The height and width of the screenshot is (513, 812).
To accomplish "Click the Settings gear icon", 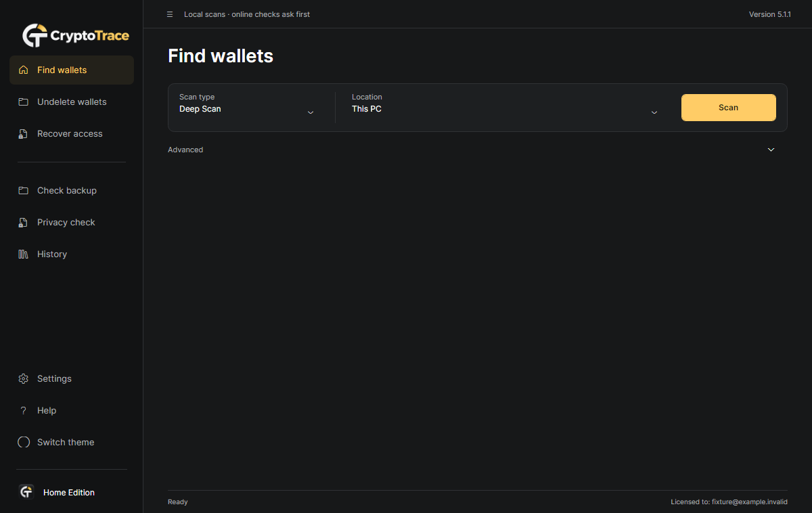I will pyautogui.click(x=24, y=378).
